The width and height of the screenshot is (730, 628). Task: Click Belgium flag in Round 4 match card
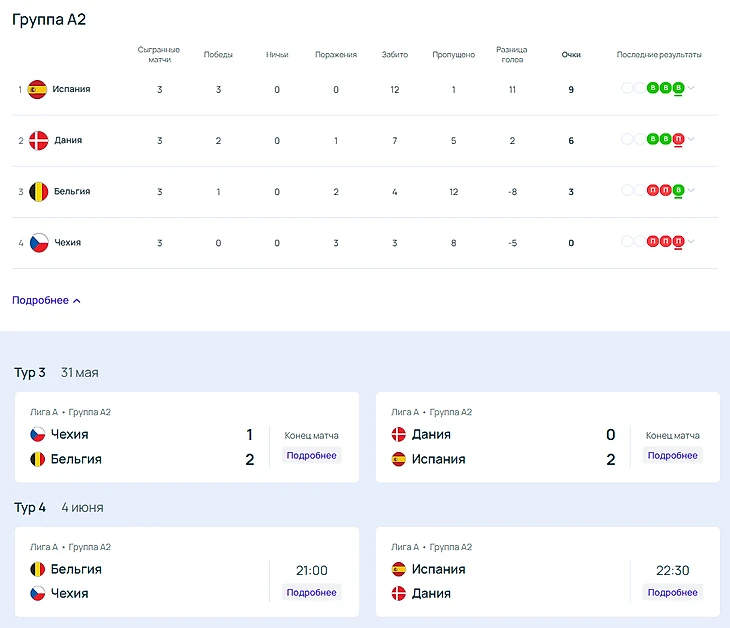click(x=38, y=569)
